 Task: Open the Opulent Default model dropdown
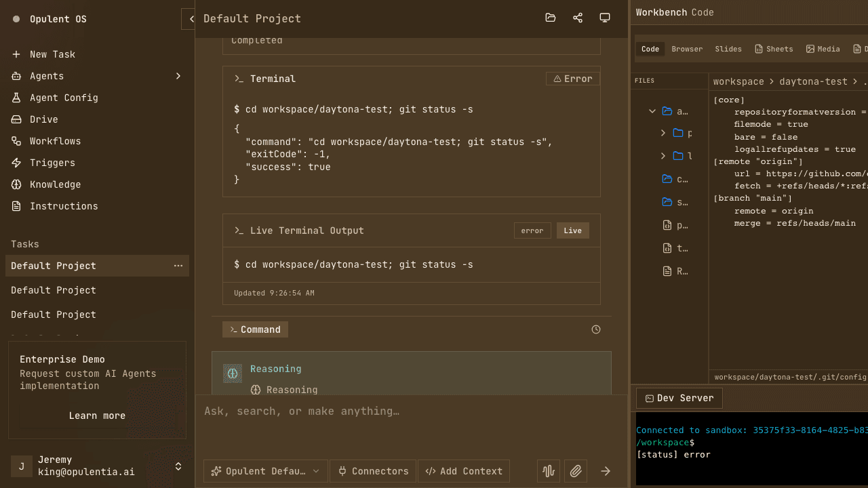265,470
